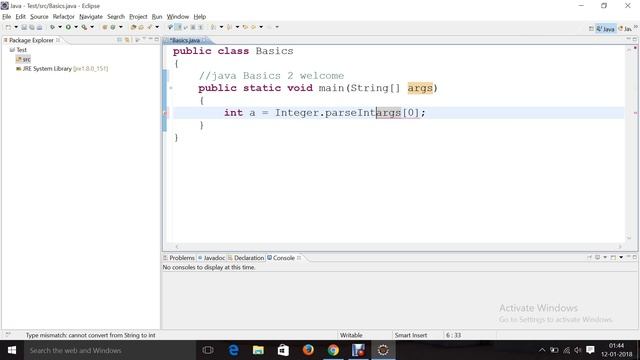Click the Back navigation toolbar icon
Viewport: 640px width, 360px height.
click(253, 27)
